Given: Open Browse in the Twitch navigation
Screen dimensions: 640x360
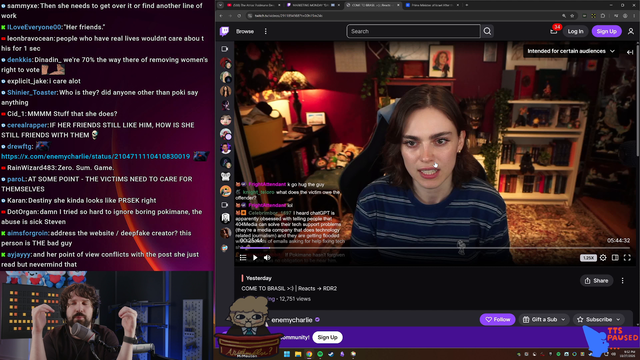Looking at the screenshot, I should (245, 31).
